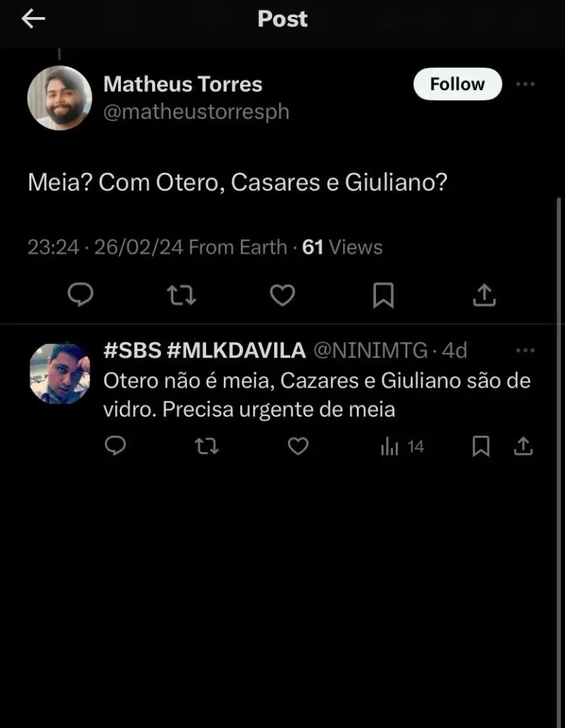Reply to the #SBS #MLKDAVILA comment
This screenshot has height=728, width=565.
[x=115, y=446]
